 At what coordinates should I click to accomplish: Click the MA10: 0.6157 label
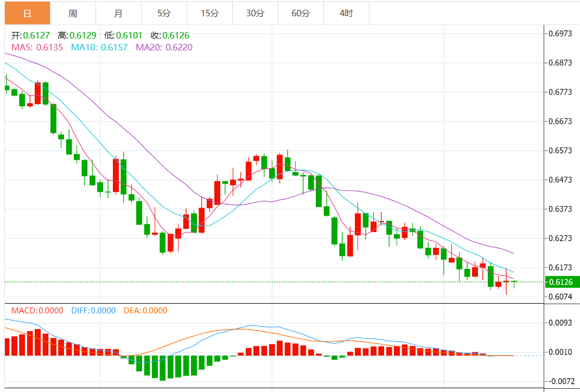point(99,47)
